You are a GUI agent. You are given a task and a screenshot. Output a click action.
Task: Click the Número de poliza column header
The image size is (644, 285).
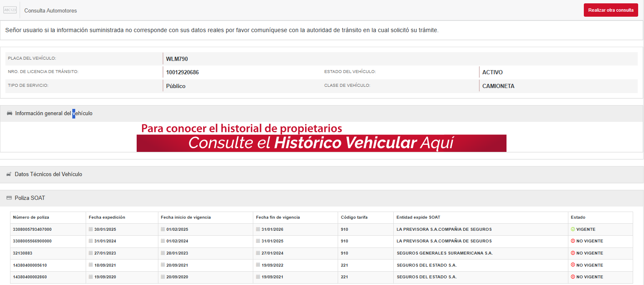coord(31,217)
